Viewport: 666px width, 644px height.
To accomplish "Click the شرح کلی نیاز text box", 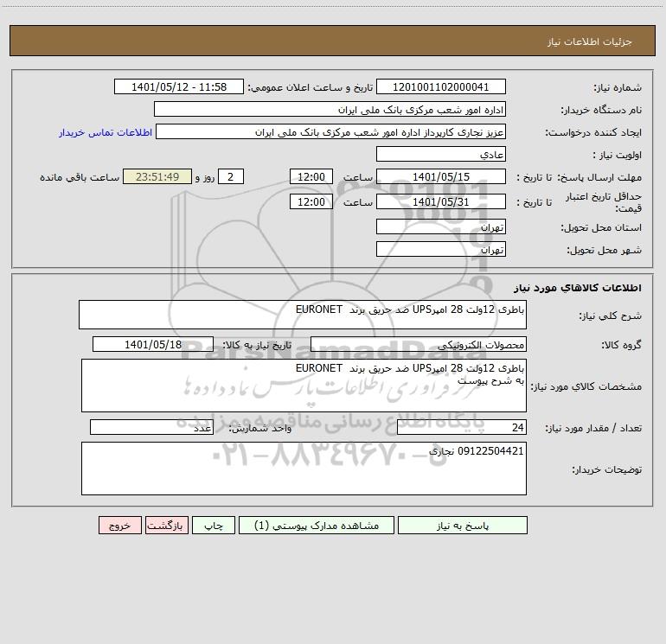I will tap(303, 315).
